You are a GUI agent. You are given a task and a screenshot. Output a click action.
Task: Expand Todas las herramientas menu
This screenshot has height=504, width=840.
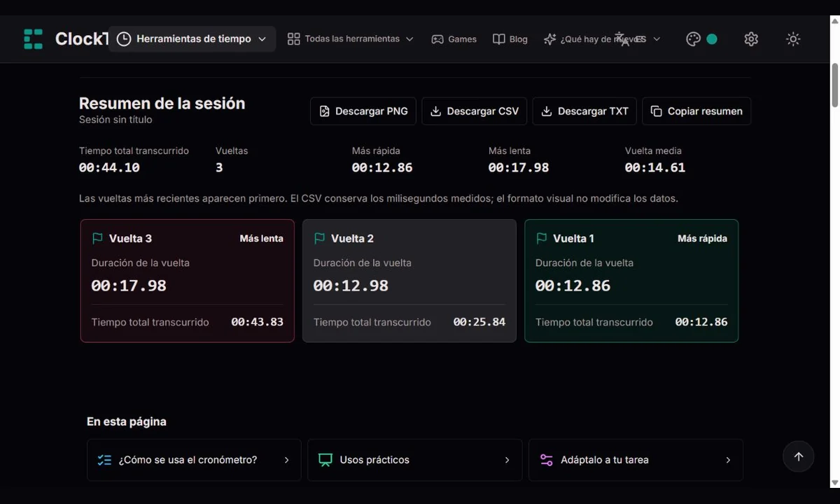pyautogui.click(x=351, y=39)
